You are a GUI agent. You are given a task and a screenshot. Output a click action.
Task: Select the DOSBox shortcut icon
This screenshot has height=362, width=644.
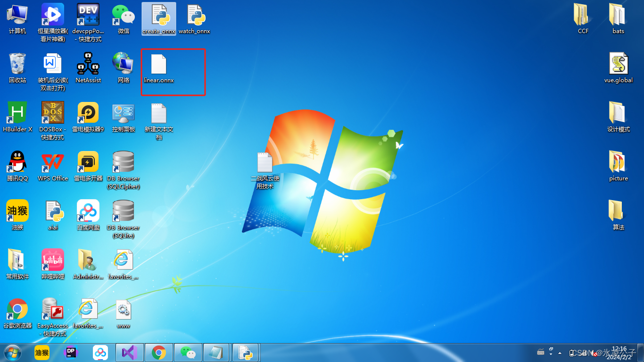[x=53, y=120]
